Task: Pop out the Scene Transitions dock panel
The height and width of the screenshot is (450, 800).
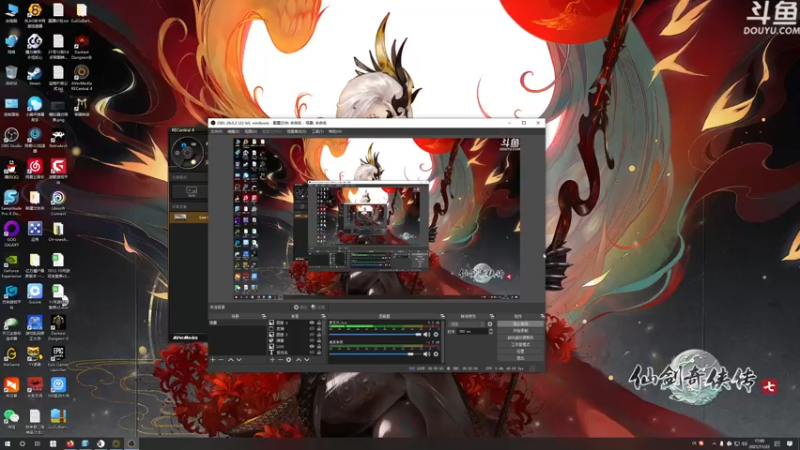Action: click(x=492, y=316)
